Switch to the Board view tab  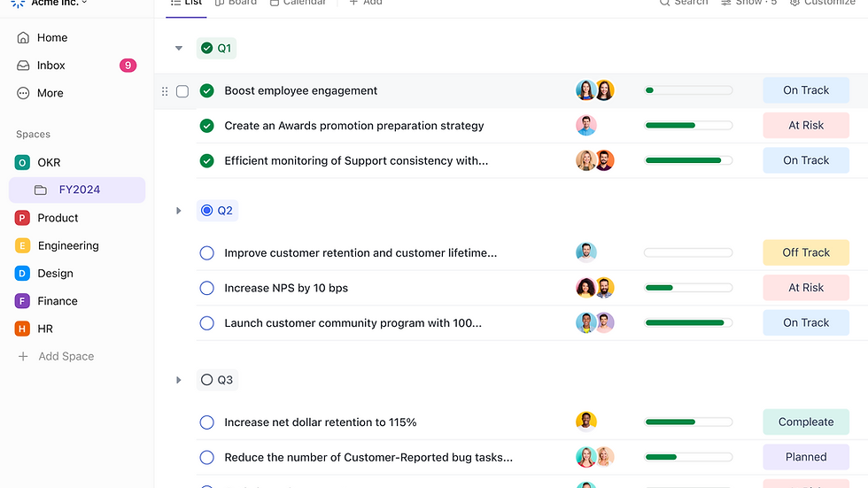coord(236,3)
